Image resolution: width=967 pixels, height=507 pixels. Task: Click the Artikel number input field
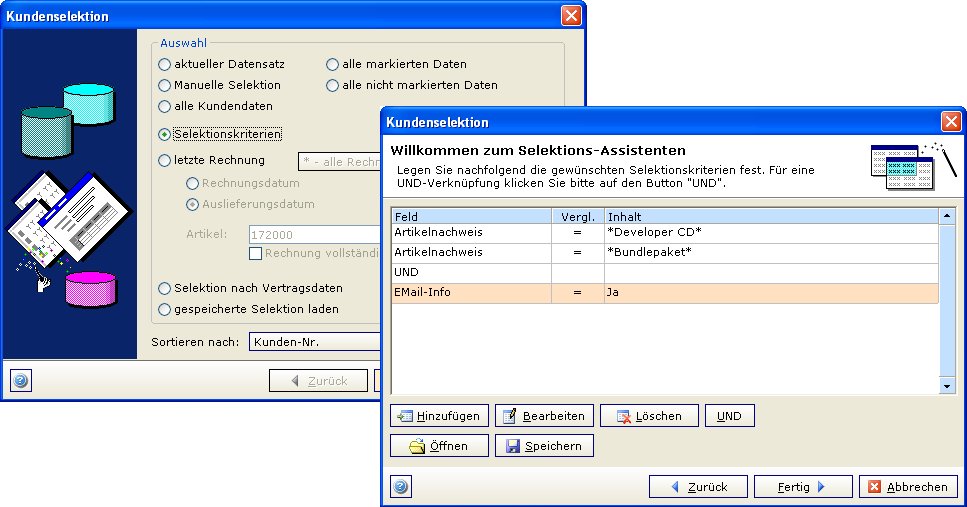300,234
